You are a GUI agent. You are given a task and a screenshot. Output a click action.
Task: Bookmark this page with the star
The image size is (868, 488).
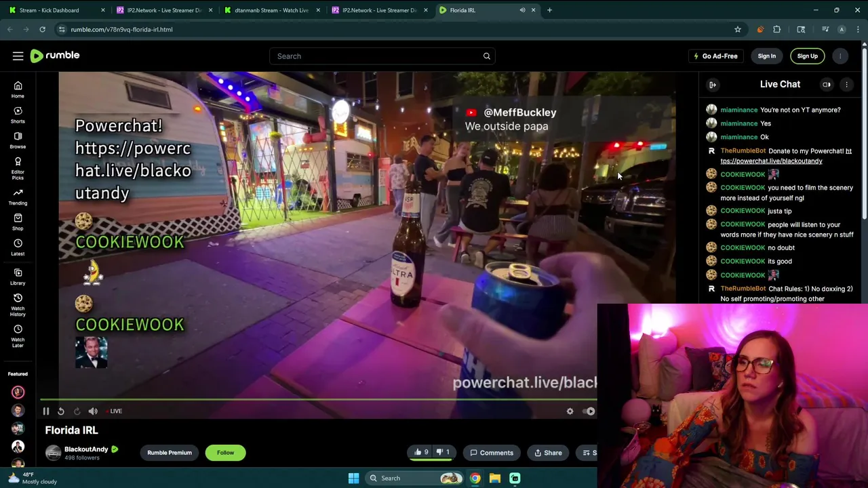tap(738, 29)
